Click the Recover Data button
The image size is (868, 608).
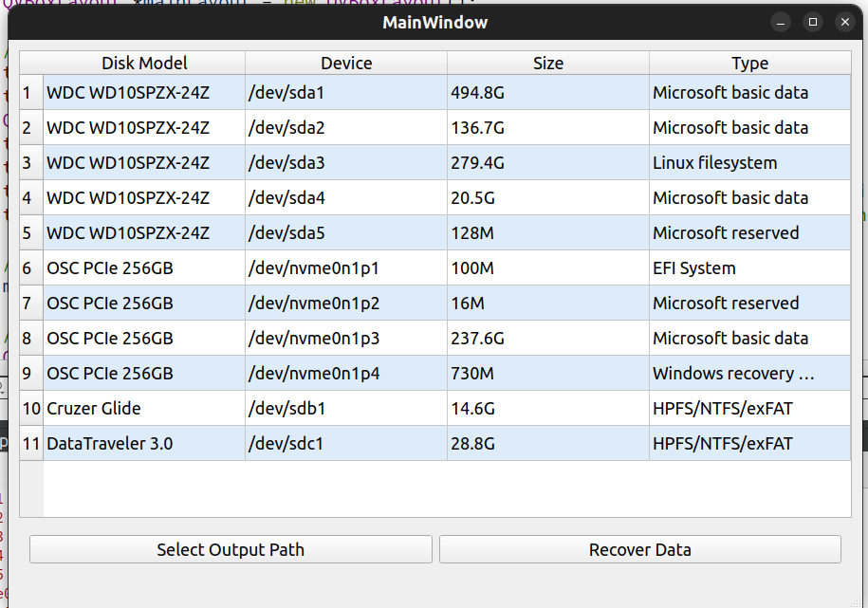click(x=639, y=549)
